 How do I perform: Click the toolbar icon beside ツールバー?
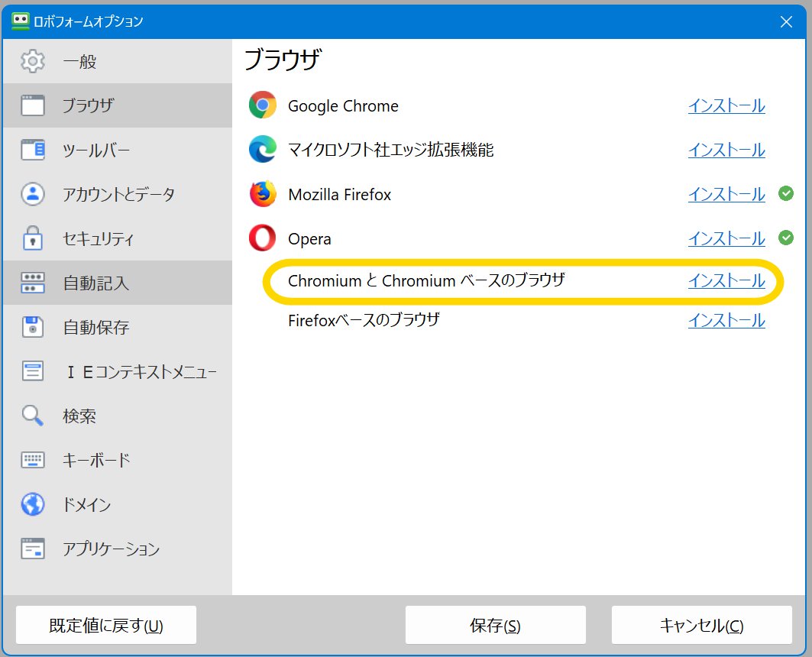click(33, 150)
